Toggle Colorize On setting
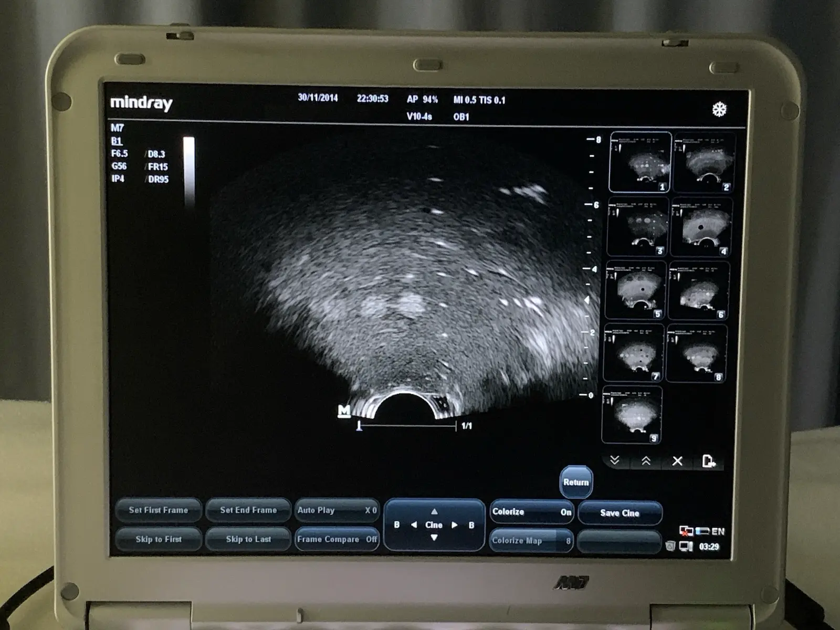Viewport: 840px width, 630px height. (x=531, y=512)
